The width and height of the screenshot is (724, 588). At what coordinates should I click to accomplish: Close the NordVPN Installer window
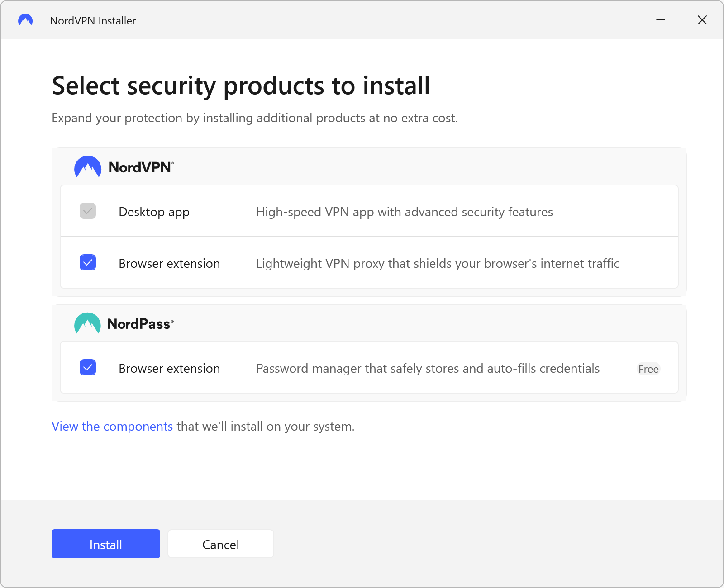[702, 20]
